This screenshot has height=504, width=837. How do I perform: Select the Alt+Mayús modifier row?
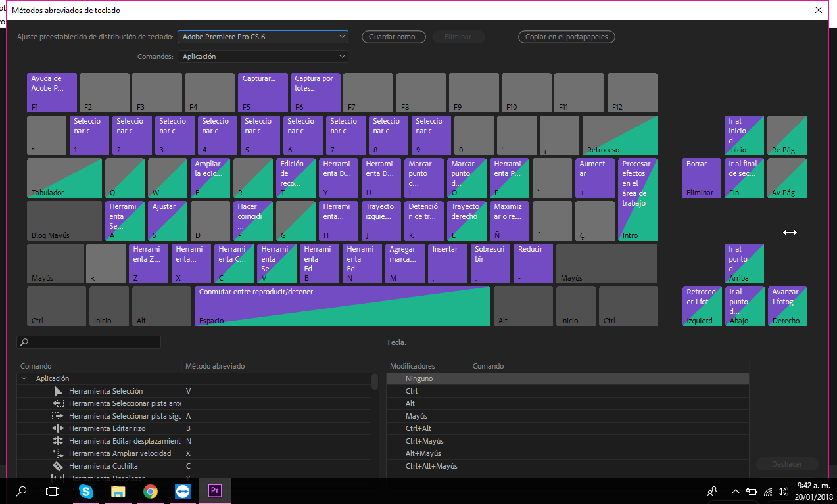(567, 453)
